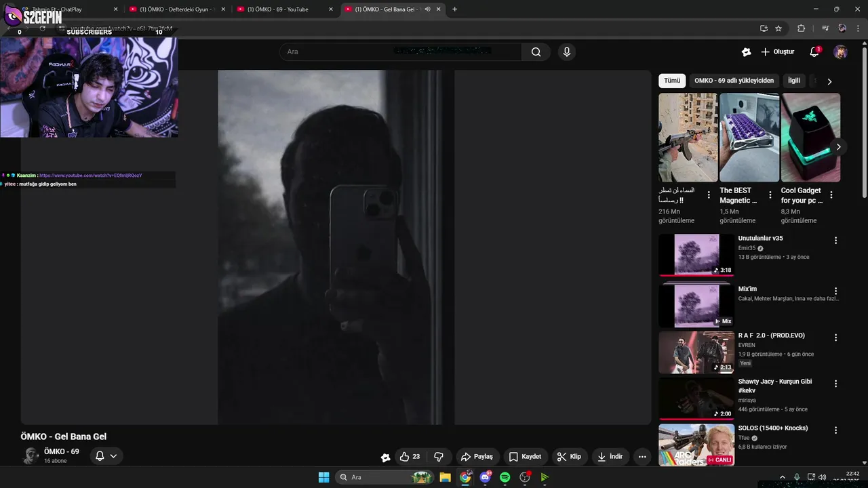Mute the tab via its speaker icon
The height and width of the screenshot is (488, 868).
click(x=427, y=9)
